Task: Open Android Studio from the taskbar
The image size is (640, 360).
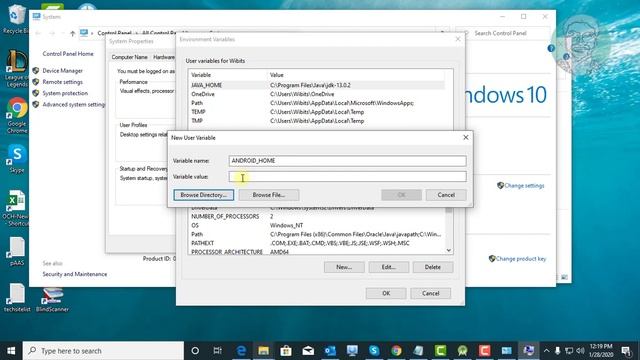Action: point(462,351)
